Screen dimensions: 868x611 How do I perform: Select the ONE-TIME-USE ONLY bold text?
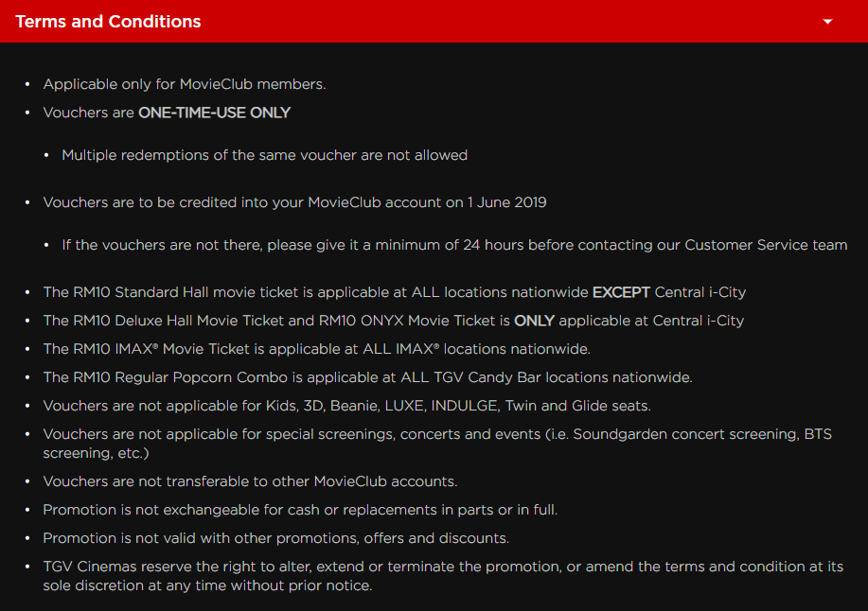coord(214,113)
